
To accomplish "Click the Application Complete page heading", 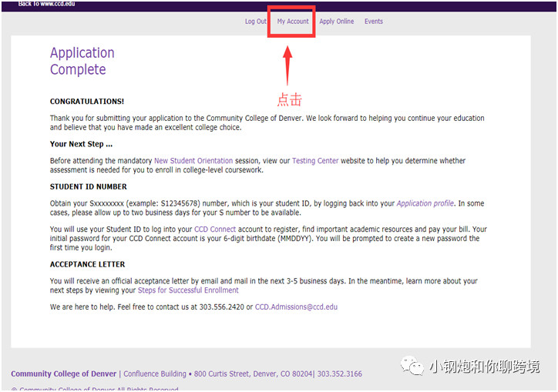I will click(82, 61).
